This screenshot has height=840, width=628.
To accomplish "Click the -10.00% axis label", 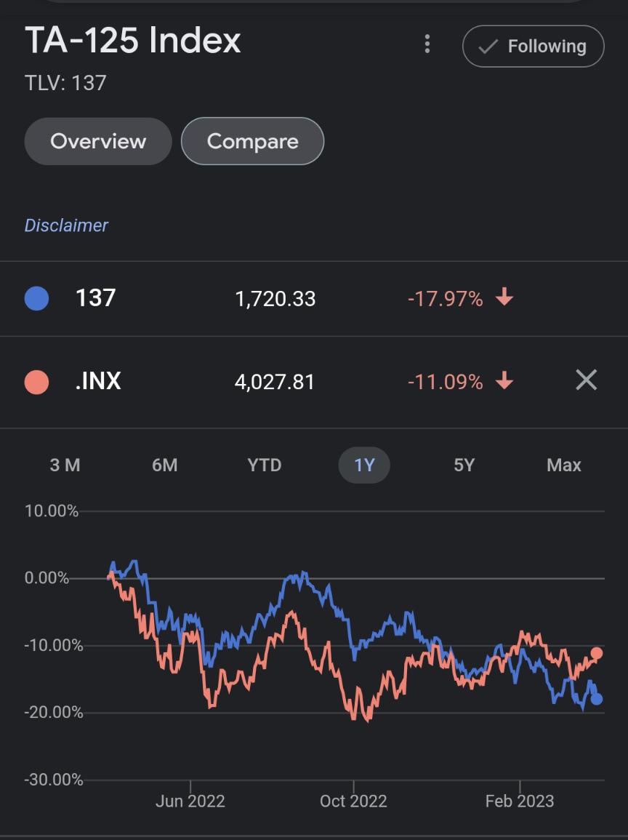I will pyautogui.click(x=54, y=645).
